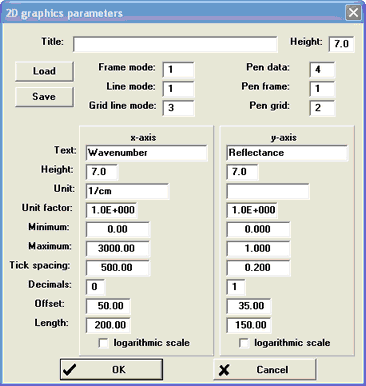Edit y-axis Decimals field showing 1
This screenshot has width=366, height=386.
pyautogui.click(x=236, y=287)
